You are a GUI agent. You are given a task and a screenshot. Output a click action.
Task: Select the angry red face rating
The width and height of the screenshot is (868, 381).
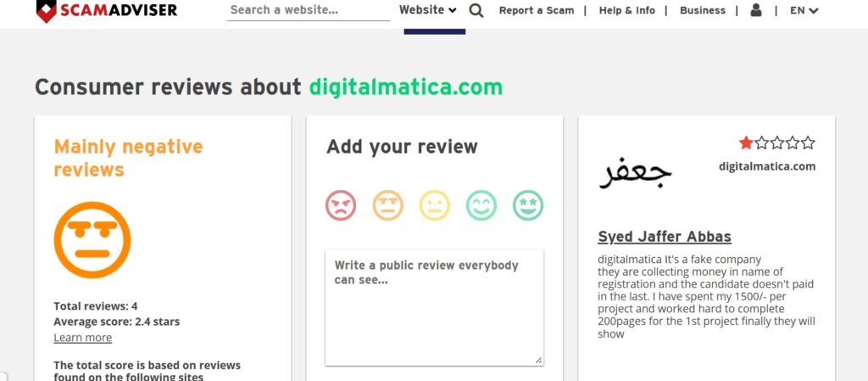pyautogui.click(x=341, y=205)
